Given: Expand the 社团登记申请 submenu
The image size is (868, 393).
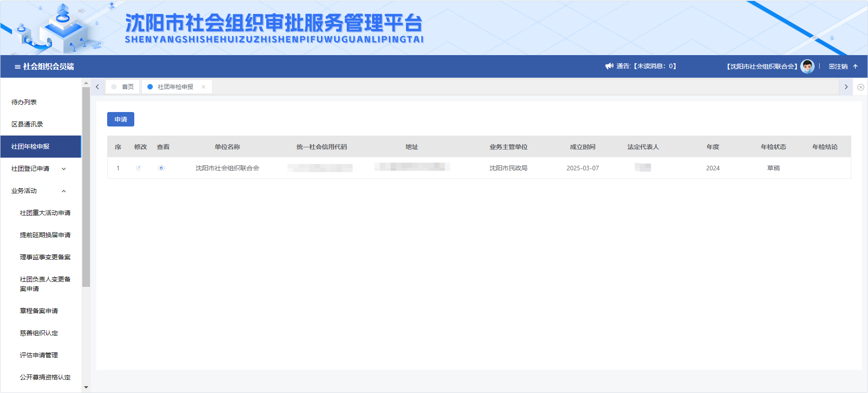Looking at the screenshot, I should point(64,169).
